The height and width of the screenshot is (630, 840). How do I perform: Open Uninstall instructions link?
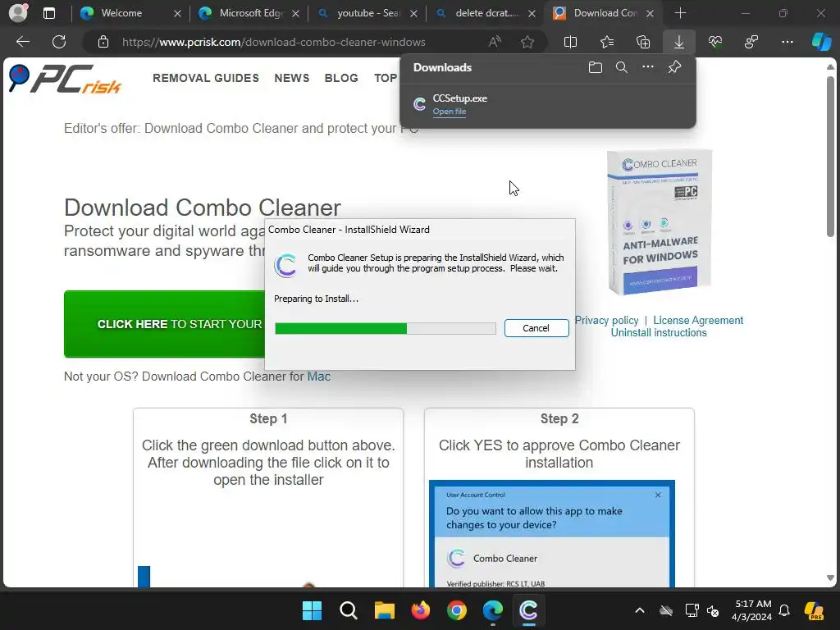click(659, 333)
